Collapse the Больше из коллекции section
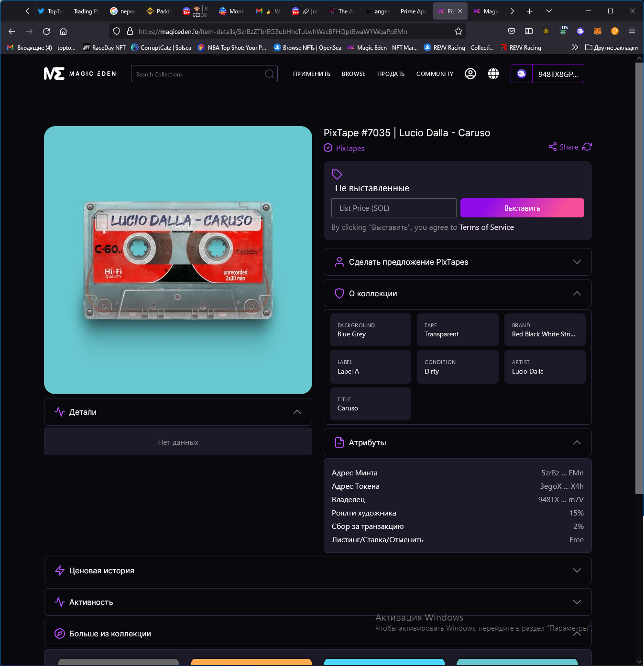 pos(318,634)
